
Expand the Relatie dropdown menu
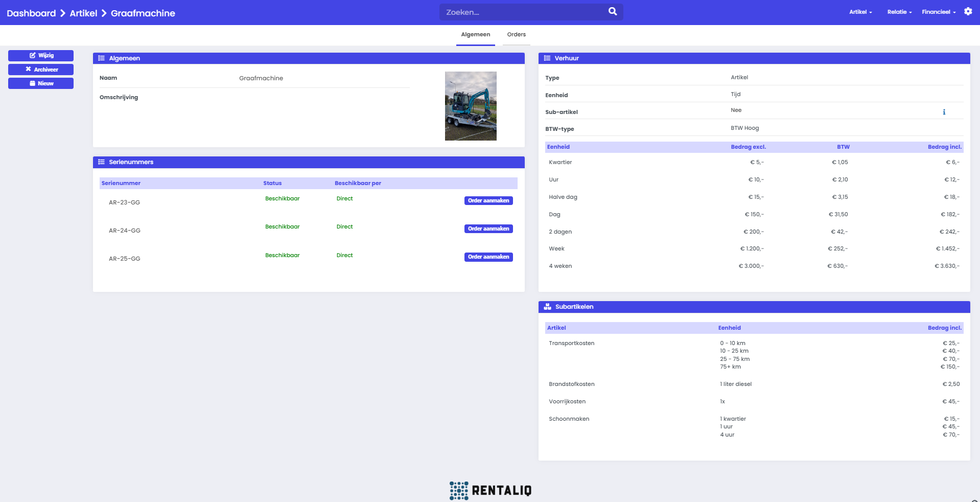(899, 12)
